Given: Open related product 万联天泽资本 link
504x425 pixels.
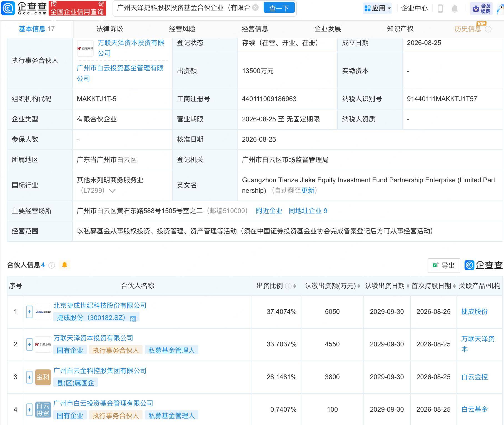Looking at the screenshot, I should [478, 344].
